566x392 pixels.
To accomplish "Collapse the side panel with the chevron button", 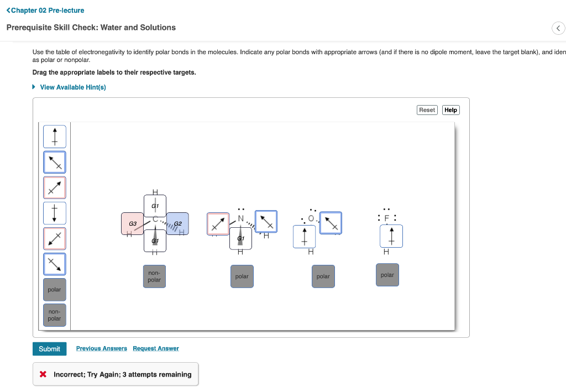I will pyautogui.click(x=558, y=28).
